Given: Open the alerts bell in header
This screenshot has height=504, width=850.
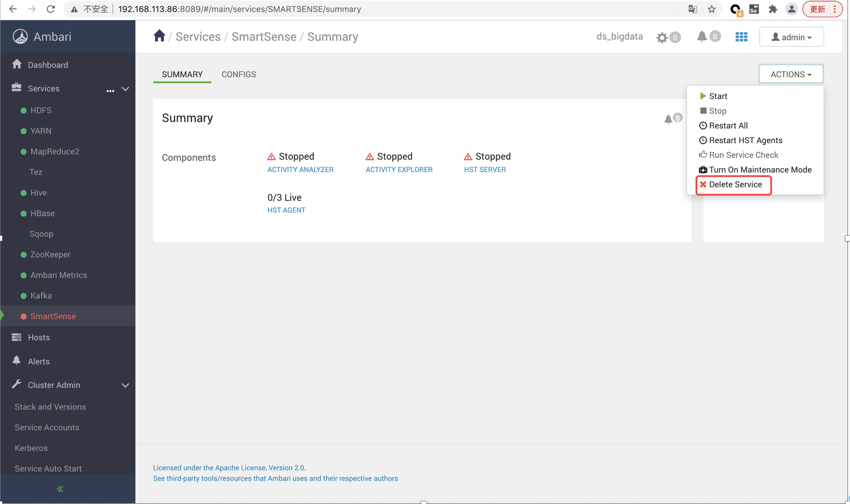Looking at the screenshot, I should (x=702, y=37).
